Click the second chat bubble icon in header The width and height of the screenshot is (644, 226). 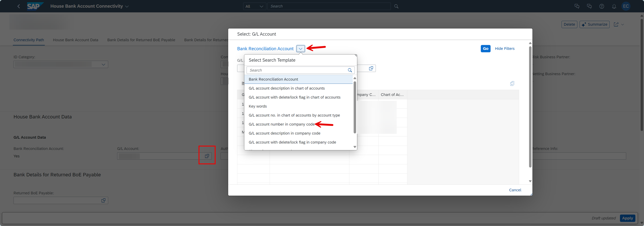[589, 6]
